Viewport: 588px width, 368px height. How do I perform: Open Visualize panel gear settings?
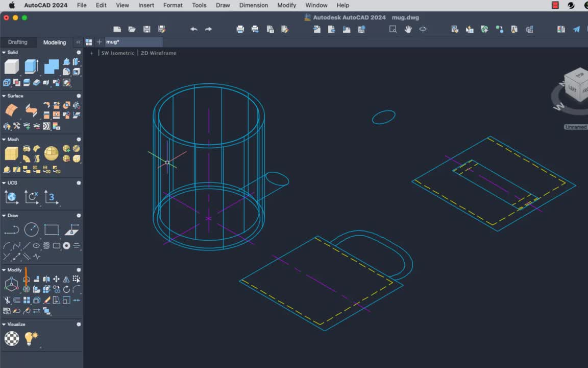[x=79, y=325]
